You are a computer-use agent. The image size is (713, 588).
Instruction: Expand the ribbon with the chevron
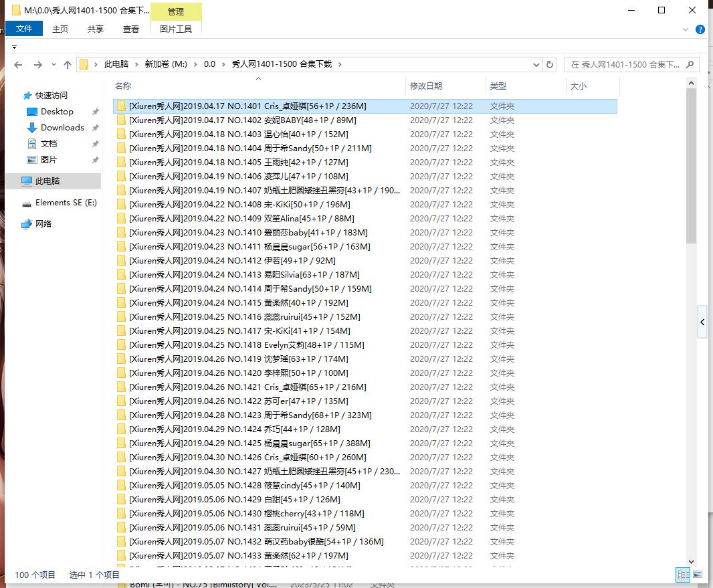click(686, 29)
